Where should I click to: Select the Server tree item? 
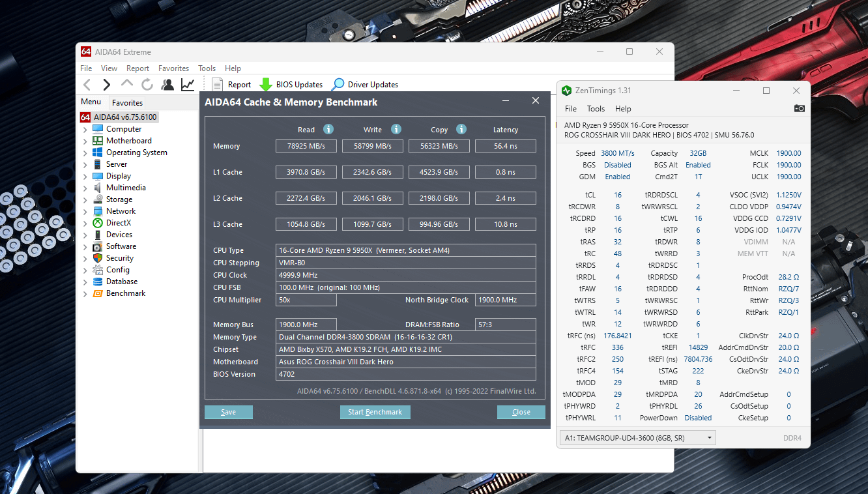pos(117,164)
